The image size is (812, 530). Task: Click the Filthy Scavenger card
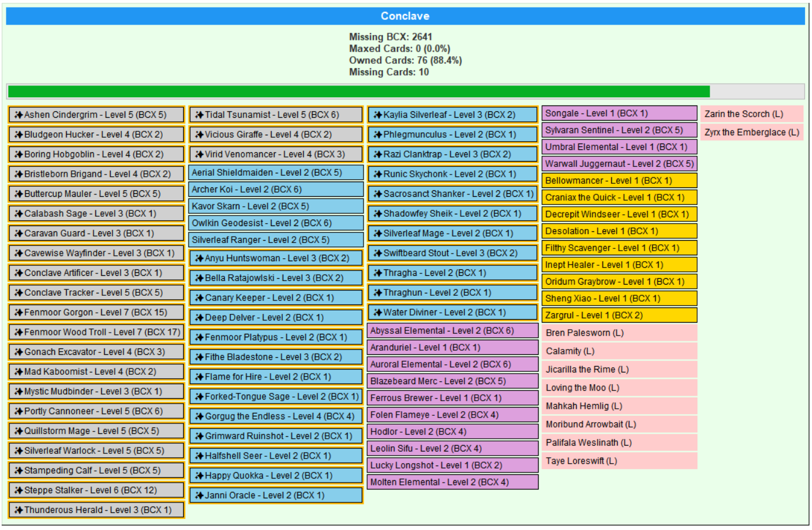point(620,248)
